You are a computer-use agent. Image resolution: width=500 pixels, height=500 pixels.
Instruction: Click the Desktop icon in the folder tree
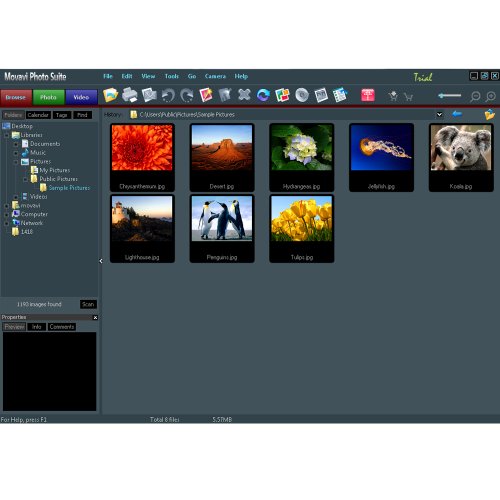point(6,126)
